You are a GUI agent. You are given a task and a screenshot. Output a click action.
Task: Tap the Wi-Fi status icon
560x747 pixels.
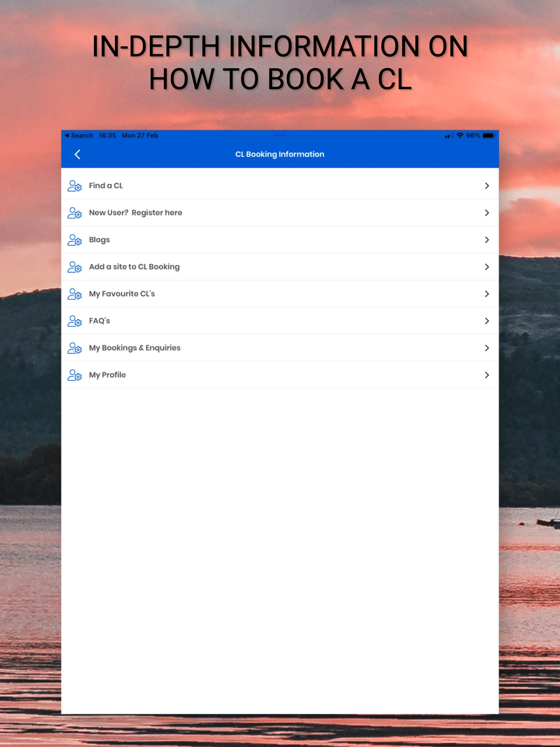tap(460, 135)
